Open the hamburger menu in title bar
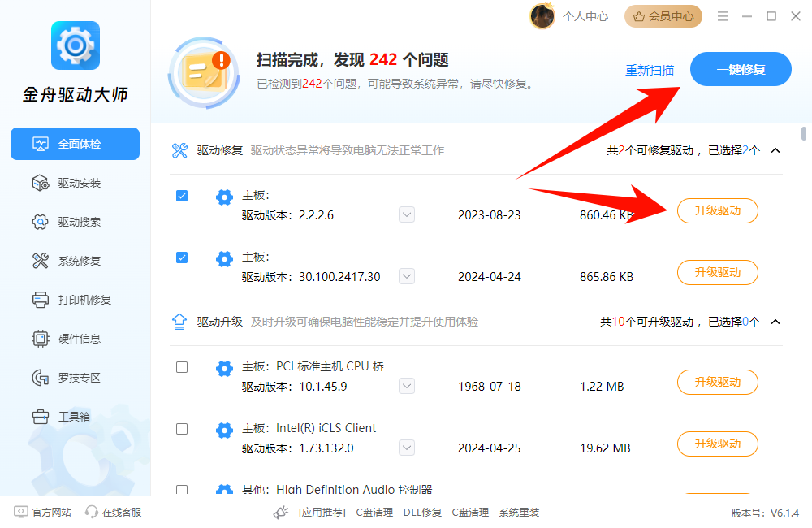This screenshot has width=812, height=528. click(723, 16)
